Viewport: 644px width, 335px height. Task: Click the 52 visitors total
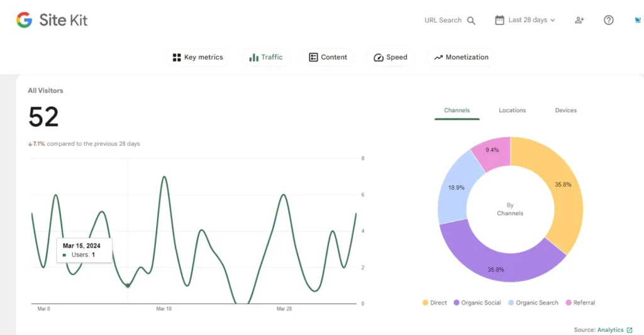43,117
